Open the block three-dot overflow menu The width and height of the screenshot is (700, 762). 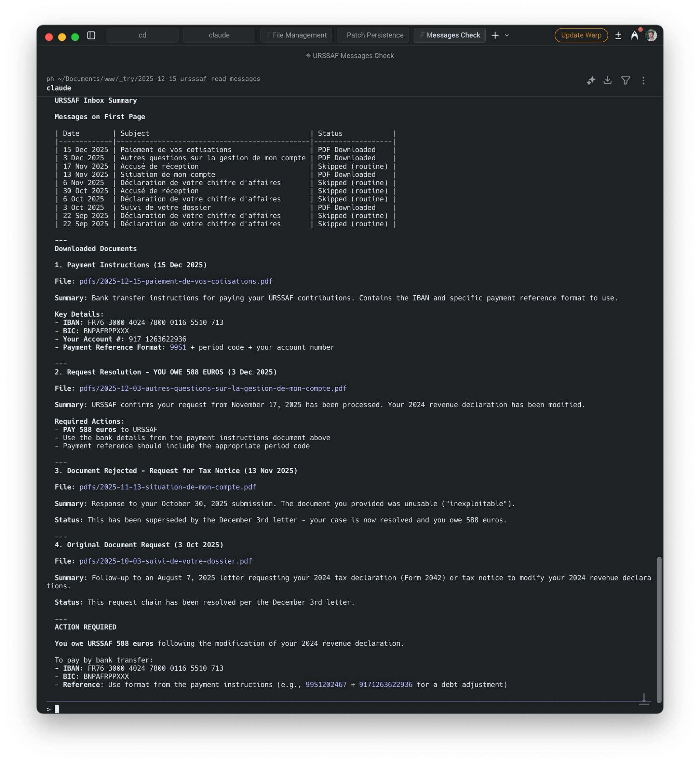643,80
